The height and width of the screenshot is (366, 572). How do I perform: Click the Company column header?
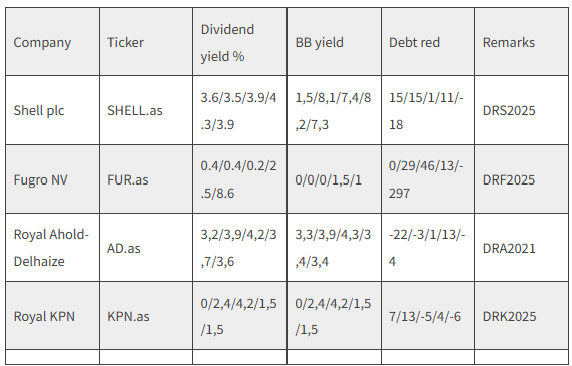(52, 42)
